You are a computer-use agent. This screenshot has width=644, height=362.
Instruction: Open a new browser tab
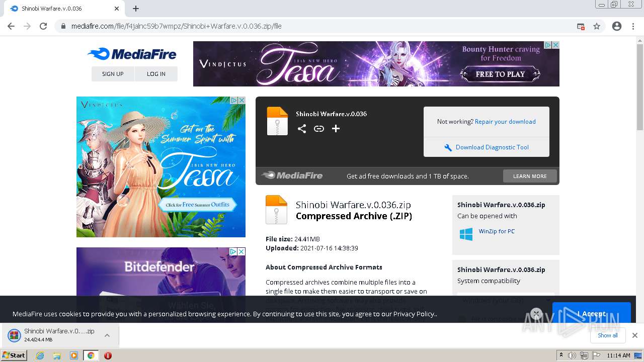coord(136,9)
